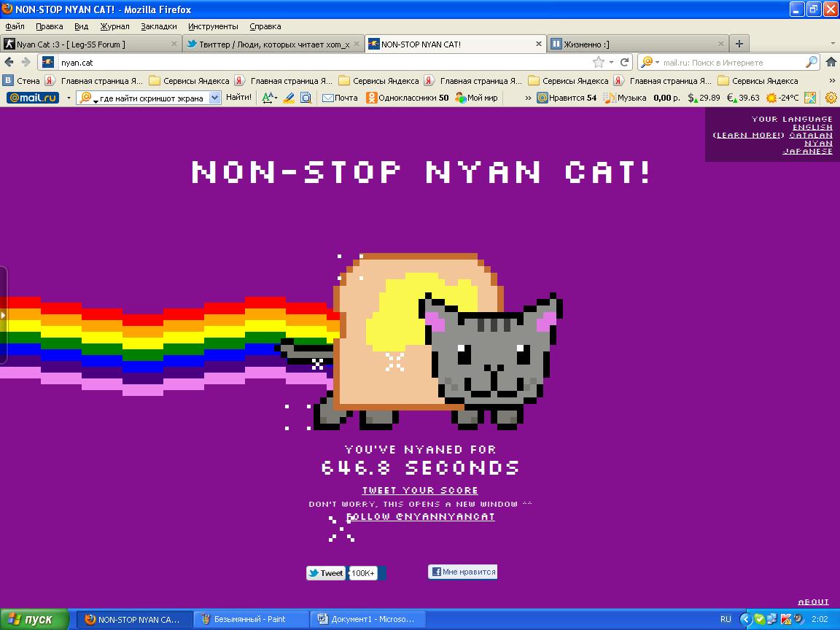
Task: Switch to the Безымянный - Paint taskbar window
Action: tap(251, 619)
